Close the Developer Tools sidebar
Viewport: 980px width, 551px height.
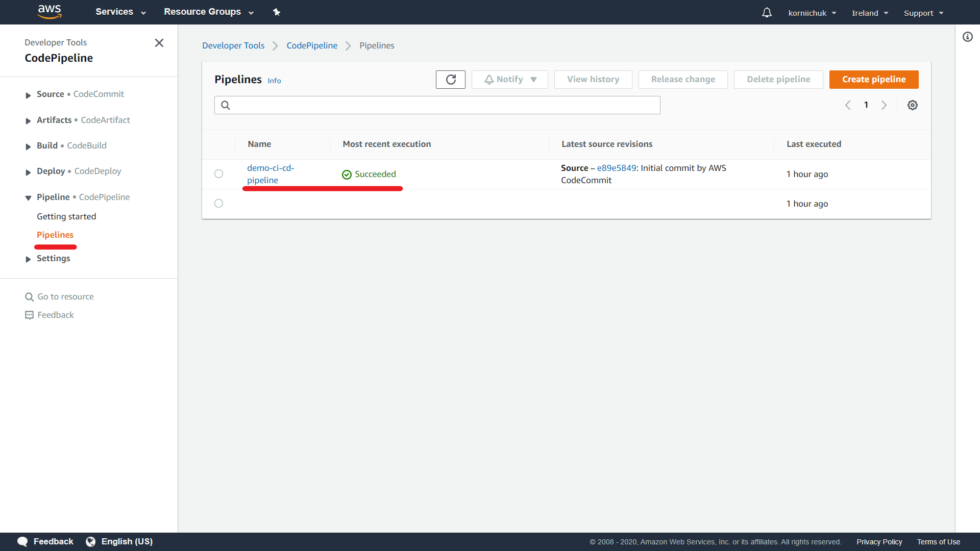pyautogui.click(x=159, y=43)
